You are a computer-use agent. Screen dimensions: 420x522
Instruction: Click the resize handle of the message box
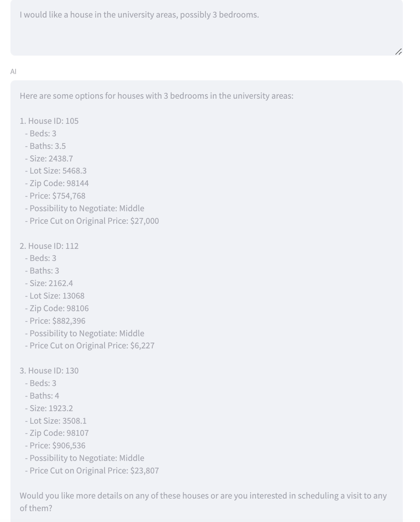pos(398,52)
